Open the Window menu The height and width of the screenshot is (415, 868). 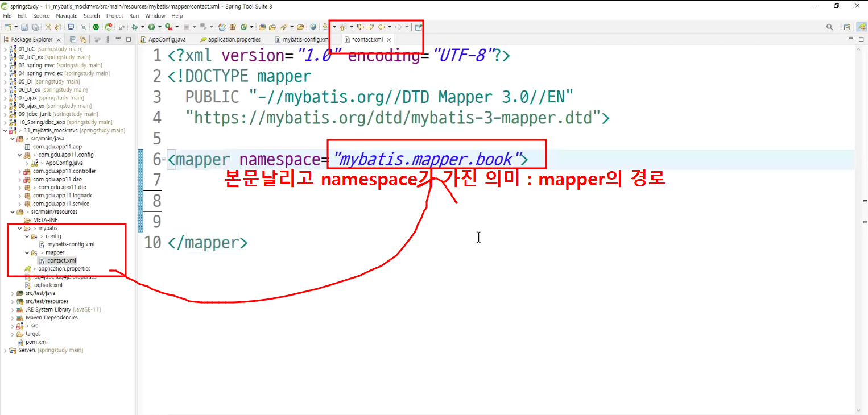coord(155,16)
